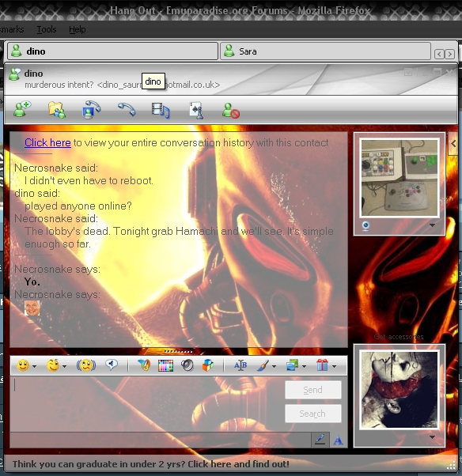Screen dimensions: 462x476
Task: Click the sound speaker icon
Action: 187,365
